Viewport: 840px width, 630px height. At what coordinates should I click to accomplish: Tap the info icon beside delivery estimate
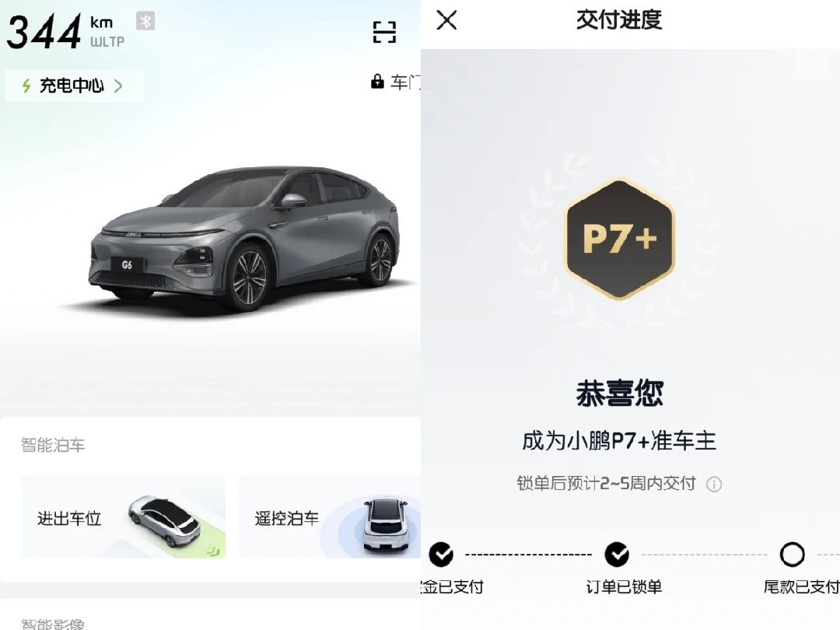(x=713, y=485)
